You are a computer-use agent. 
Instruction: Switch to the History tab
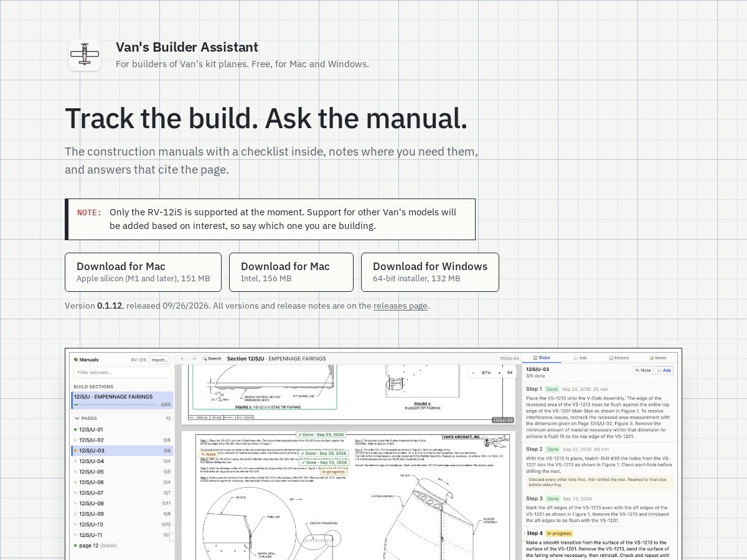click(x=619, y=358)
